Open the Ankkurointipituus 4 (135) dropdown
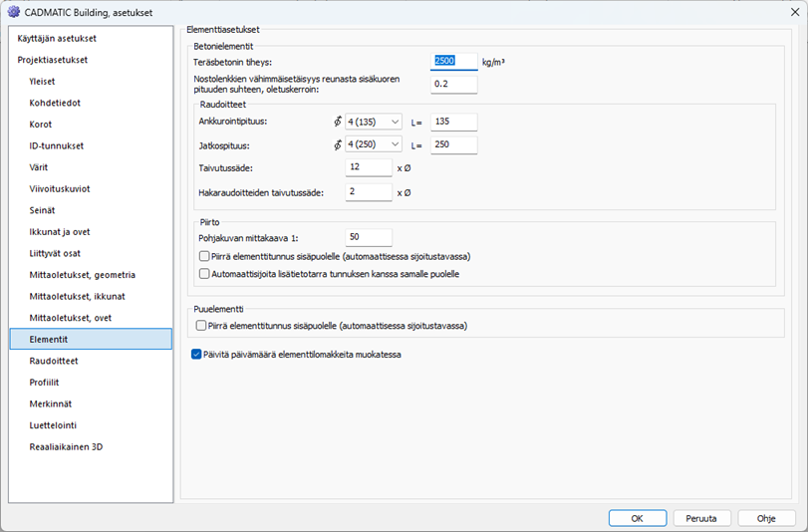The image size is (808, 532). (x=373, y=123)
